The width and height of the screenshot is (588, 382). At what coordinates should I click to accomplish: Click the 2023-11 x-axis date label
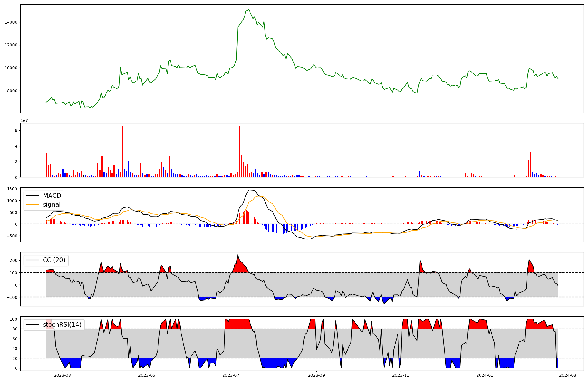point(400,375)
